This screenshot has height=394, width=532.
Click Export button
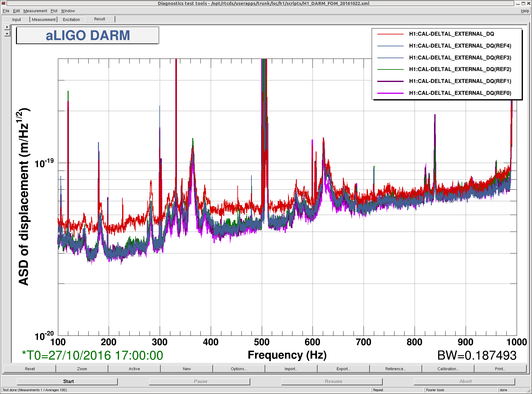[x=343, y=369]
